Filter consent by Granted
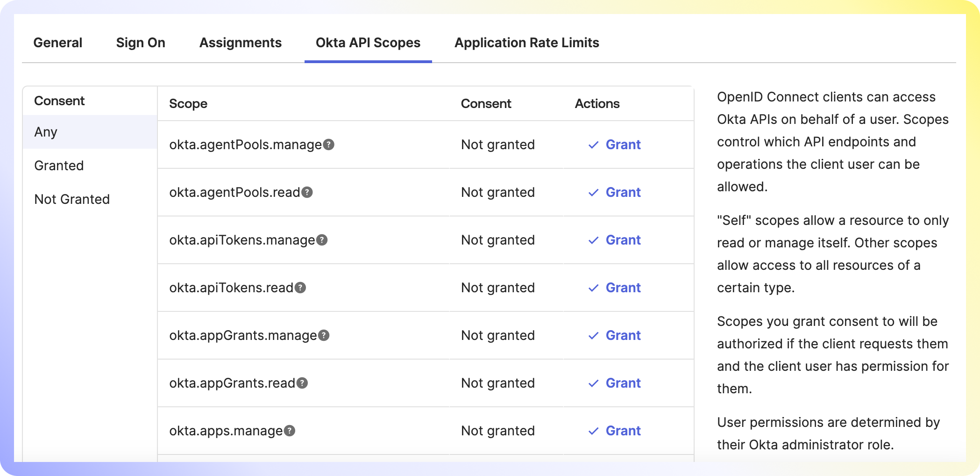Screen dimensions: 980x476 tap(90, 166)
